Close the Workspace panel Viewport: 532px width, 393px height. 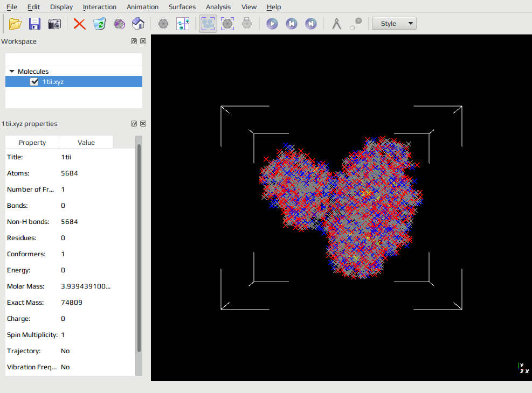point(143,41)
